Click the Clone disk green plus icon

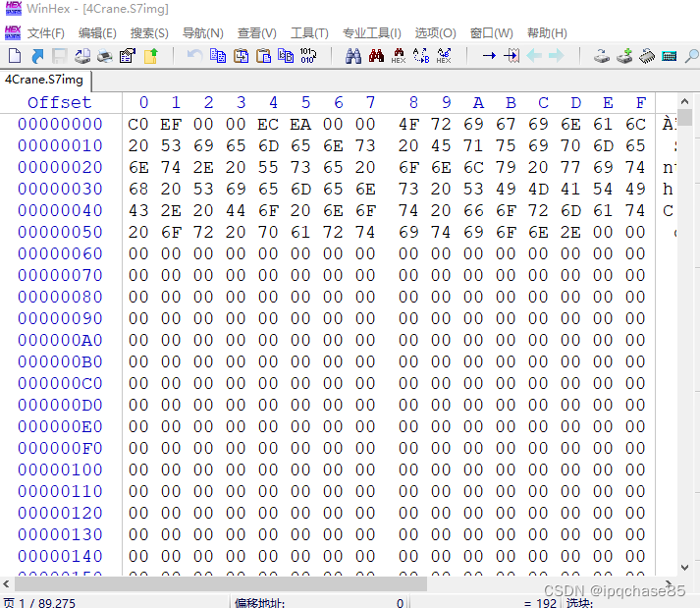coord(624,56)
